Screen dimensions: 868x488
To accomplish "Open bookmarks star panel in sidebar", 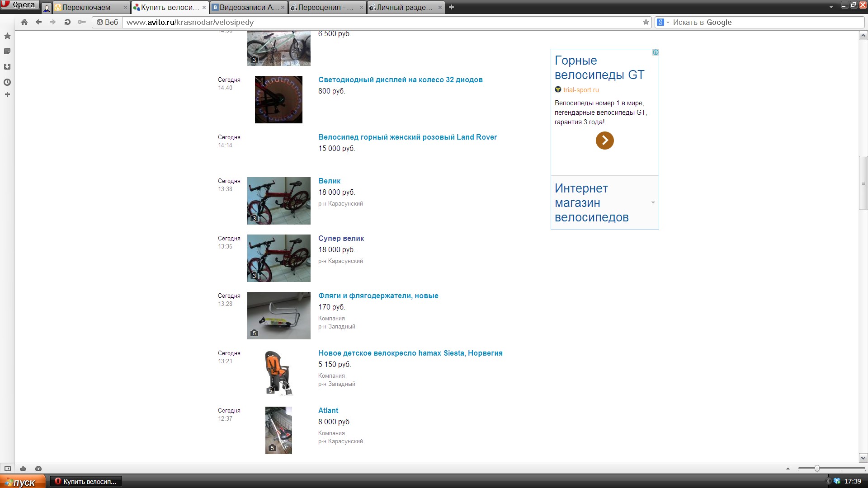I will (7, 36).
